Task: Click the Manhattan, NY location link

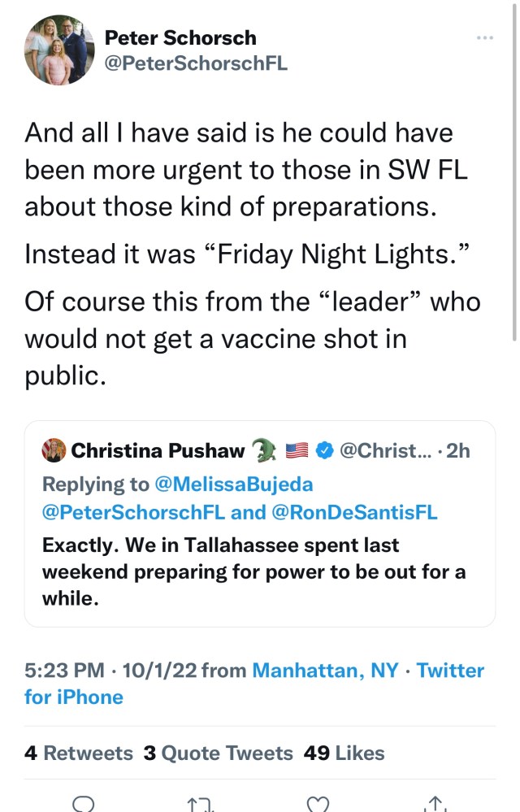Action: [x=325, y=671]
